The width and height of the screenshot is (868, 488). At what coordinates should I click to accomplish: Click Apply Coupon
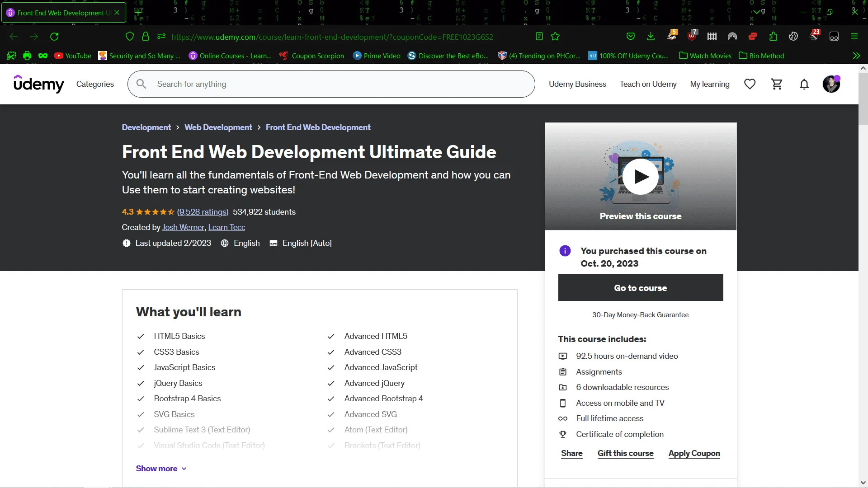pyautogui.click(x=694, y=453)
